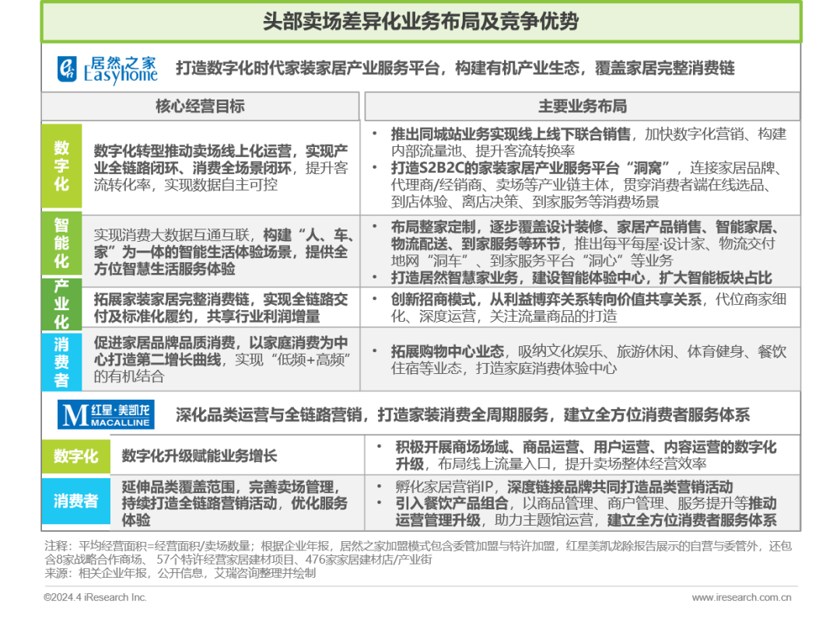Select the title 头部卖场差异化业务布局及竞争优势
This screenshot has height=636, width=840.
pos(421,22)
